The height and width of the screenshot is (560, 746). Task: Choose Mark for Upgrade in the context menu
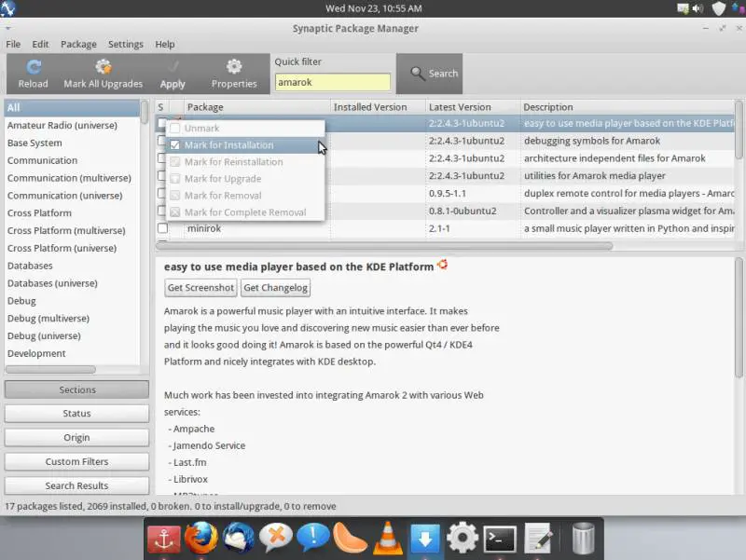pyautogui.click(x=245, y=179)
